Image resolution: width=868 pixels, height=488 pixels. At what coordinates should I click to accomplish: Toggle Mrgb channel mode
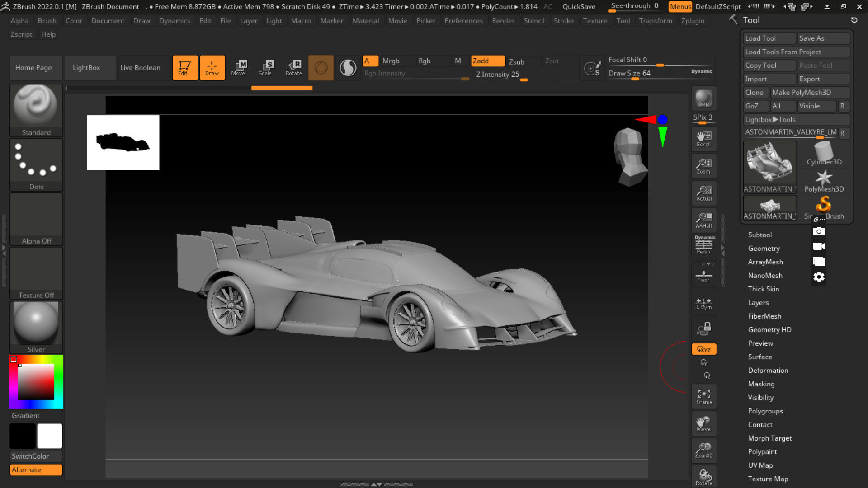coord(397,61)
